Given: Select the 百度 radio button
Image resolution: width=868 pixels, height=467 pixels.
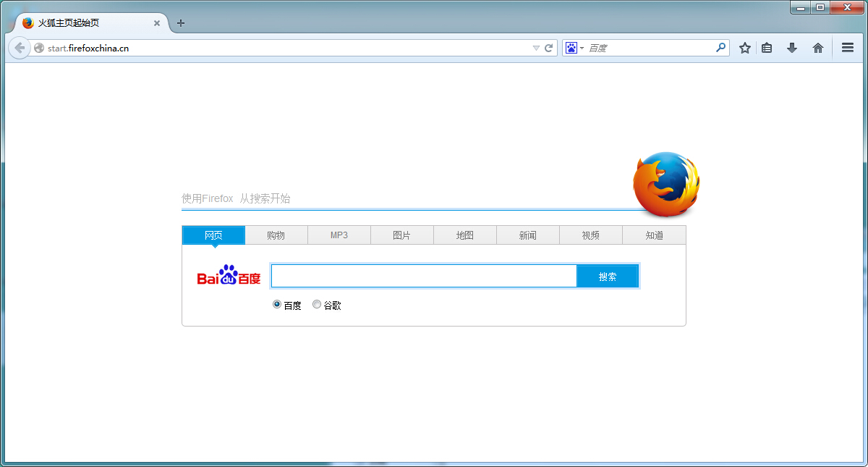Looking at the screenshot, I should point(277,305).
